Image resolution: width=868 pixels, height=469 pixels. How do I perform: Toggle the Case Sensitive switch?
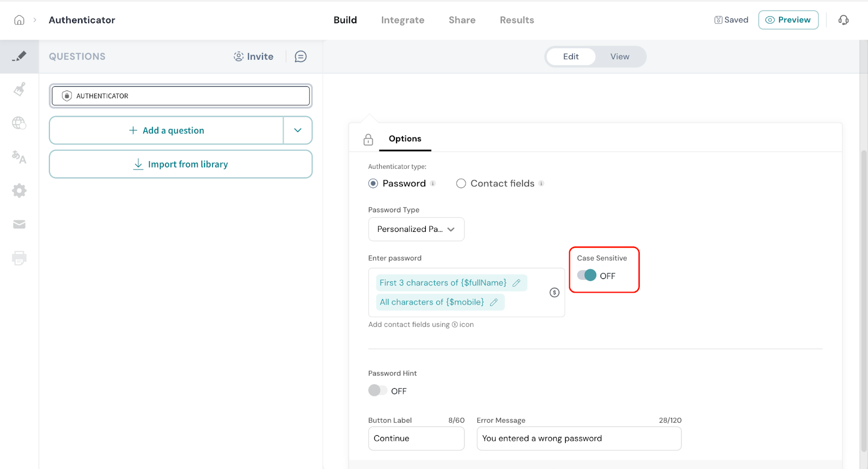coord(586,276)
